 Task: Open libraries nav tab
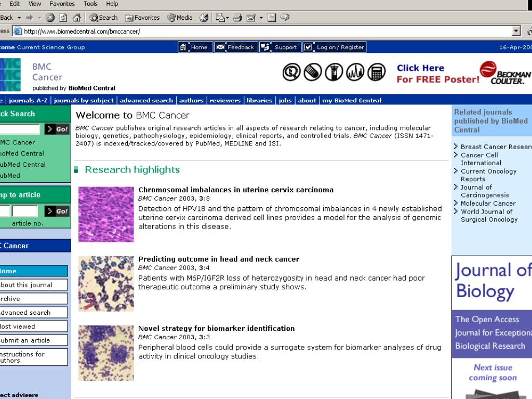pos(259,100)
